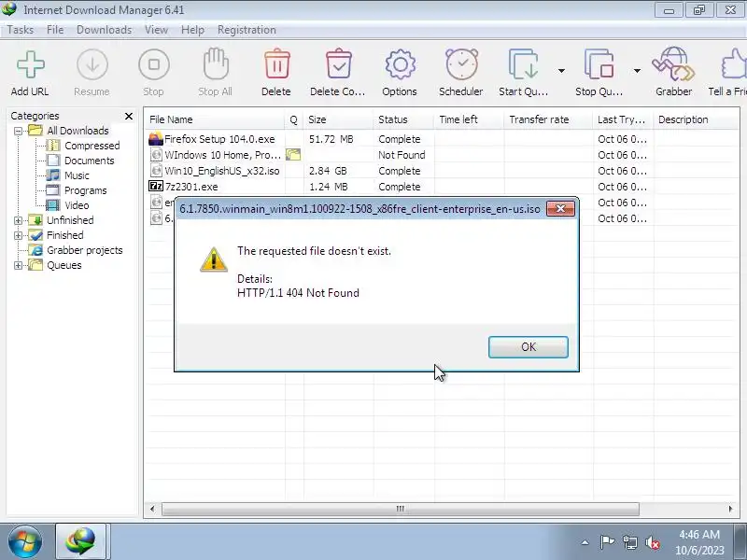
Task: Sort by Size column header
Action: [x=338, y=119]
